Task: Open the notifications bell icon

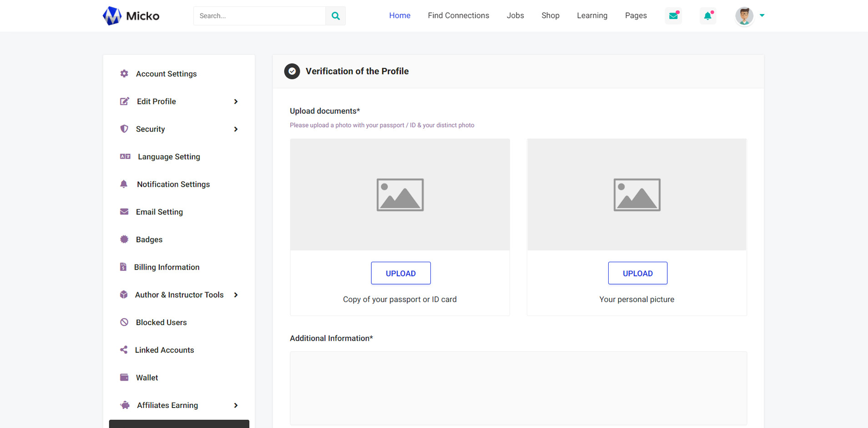Action: pyautogui.click(x=707, y=16)
